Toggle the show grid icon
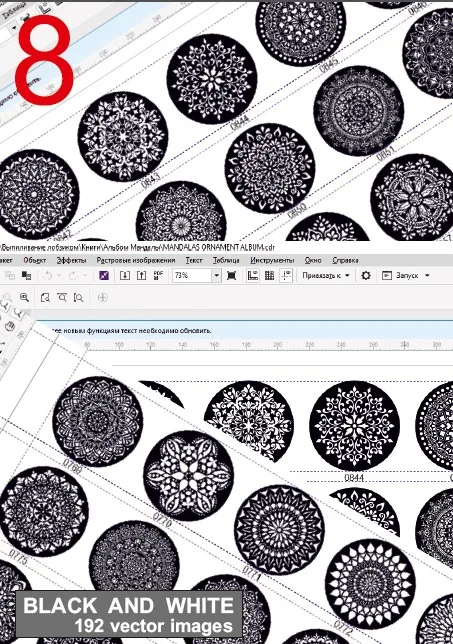This screenshot has height=644, width=453. click(x=269, y=276)
